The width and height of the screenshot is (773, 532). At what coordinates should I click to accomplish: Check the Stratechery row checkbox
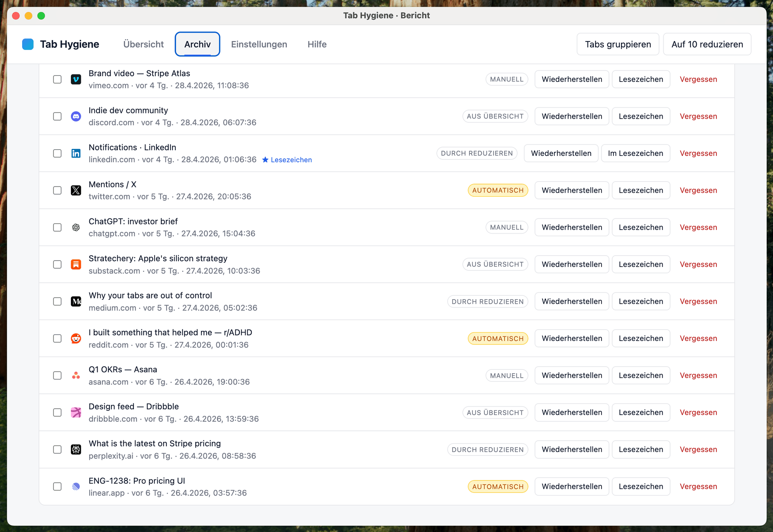[57, 264]
